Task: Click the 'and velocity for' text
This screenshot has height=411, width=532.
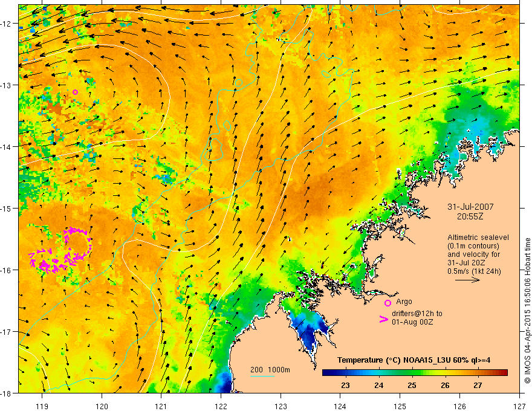Action: (x=473, y=254)
